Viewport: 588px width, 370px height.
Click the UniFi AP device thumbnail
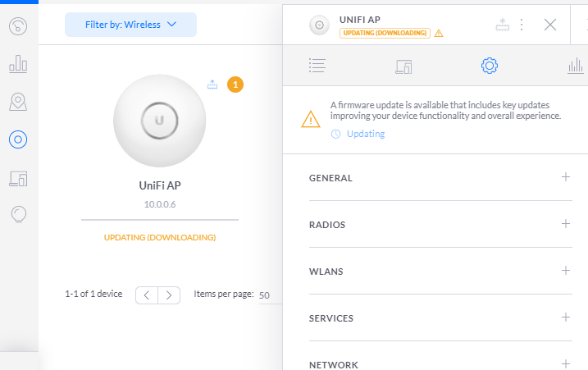pyautogui.click(x=160, y=121)
